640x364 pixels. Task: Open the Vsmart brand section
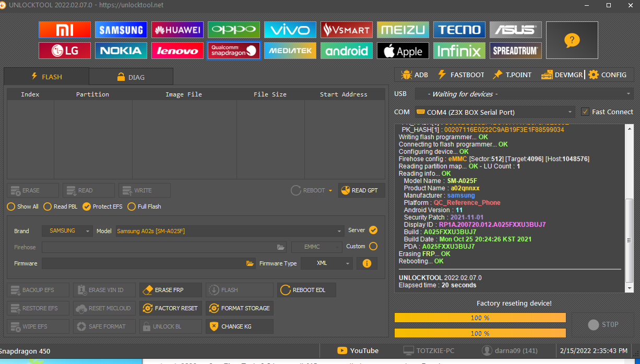point(347,30)
